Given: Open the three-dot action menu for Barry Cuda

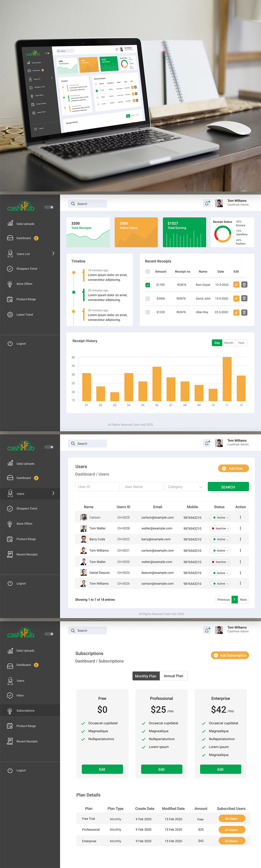Looking at the screenshot, I should [x=240, y=539].
